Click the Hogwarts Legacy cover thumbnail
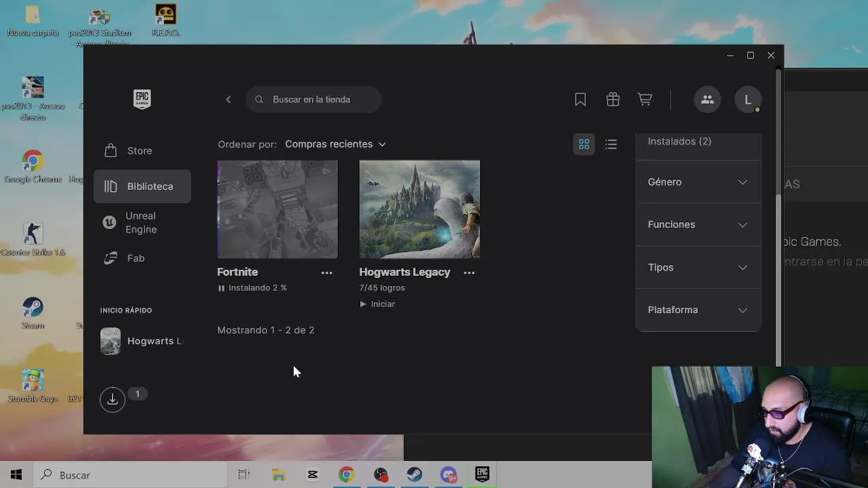The height and width of the screenshot is (488, 868). coord(420,209)
